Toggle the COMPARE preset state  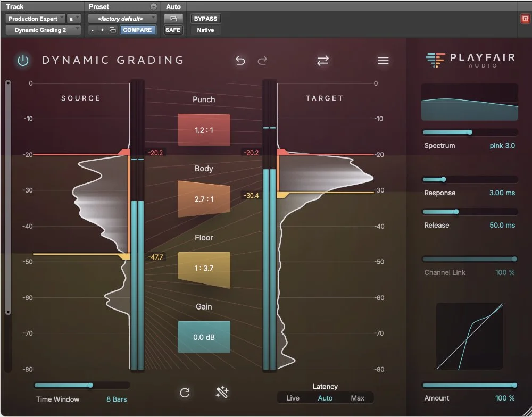[x=138, y=30]
